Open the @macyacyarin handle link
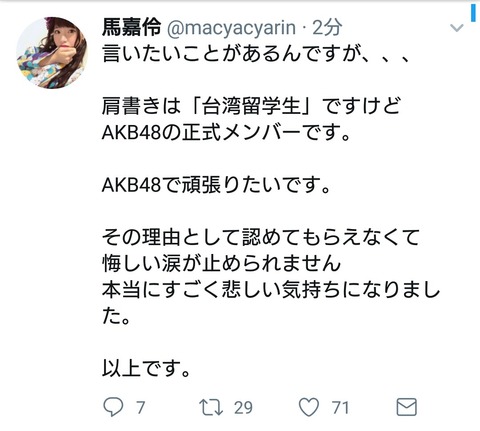The width and height of the screenshot is (480, 431). point(231,28)
